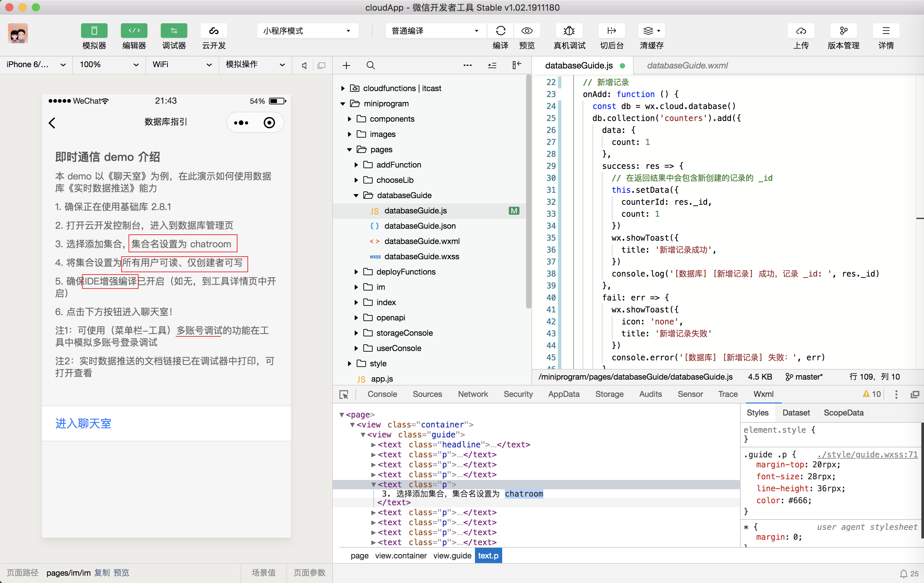The image size is (924, 583).
Task: Click 复制 next to page path
Action: pyautogui.click(x=102, y=573)
